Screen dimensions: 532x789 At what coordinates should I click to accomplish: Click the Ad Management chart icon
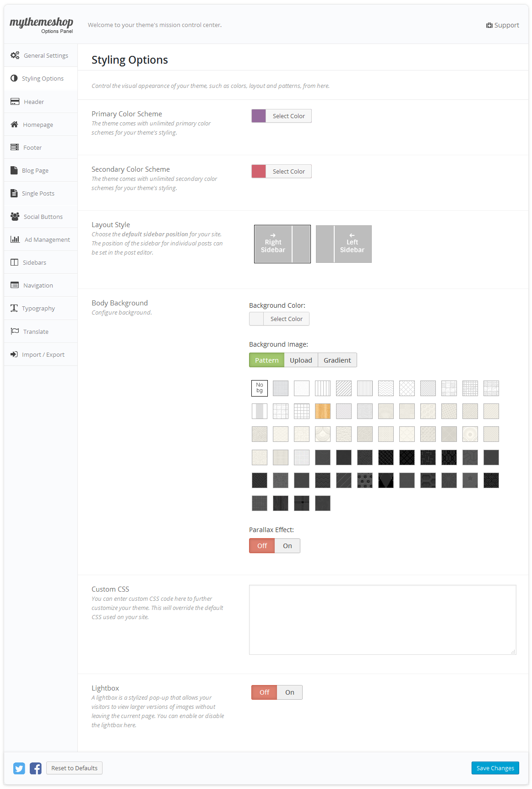point(15,239)
